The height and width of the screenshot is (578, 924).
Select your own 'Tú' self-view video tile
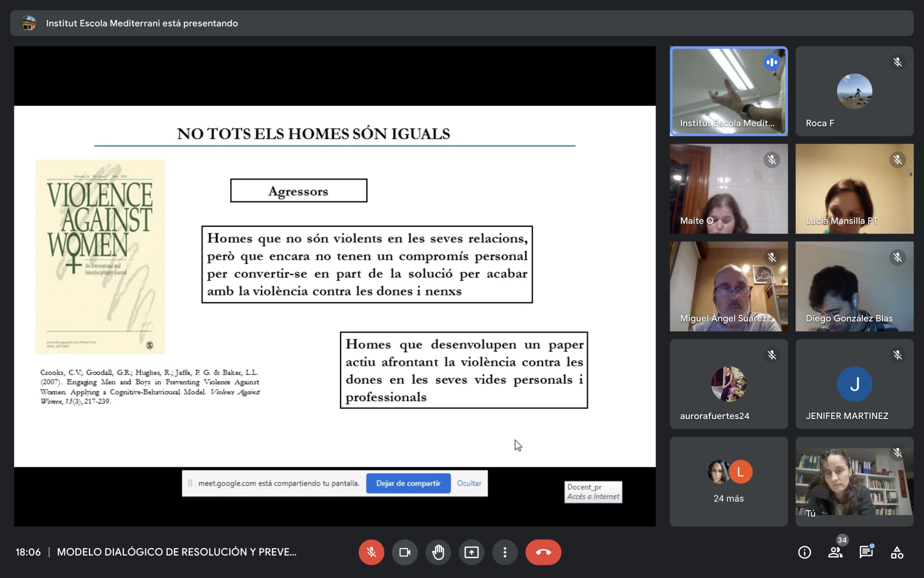(855, 481)
